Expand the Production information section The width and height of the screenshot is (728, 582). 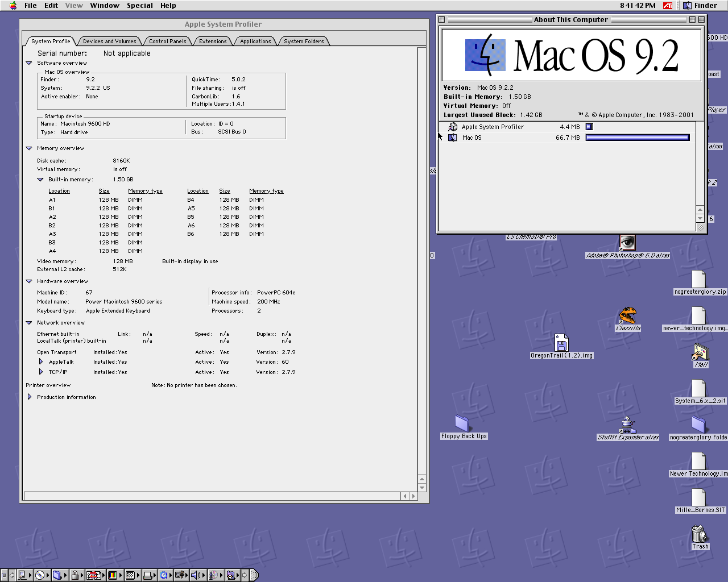tap(30, 397)
